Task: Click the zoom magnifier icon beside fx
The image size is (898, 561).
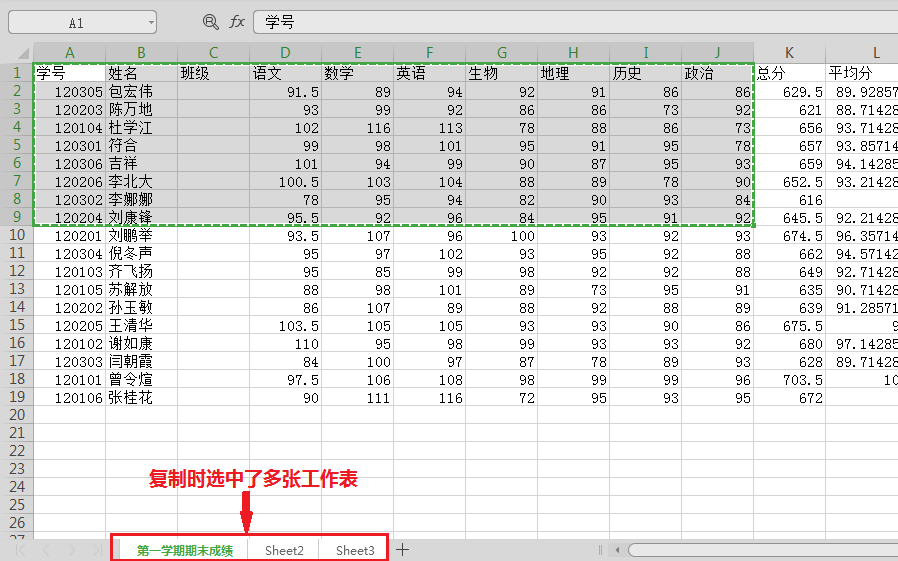Action: 211,22
